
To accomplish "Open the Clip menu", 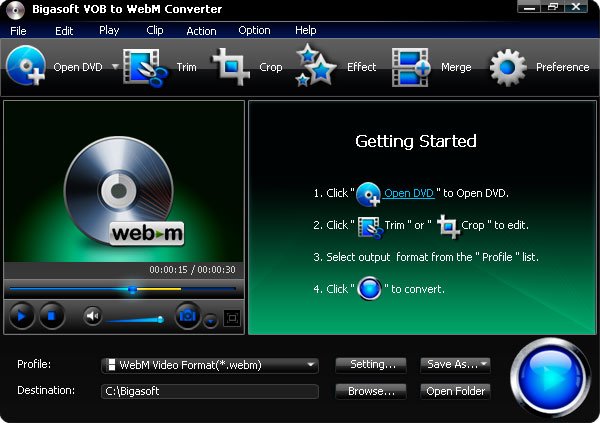I will tap(155, 31).
